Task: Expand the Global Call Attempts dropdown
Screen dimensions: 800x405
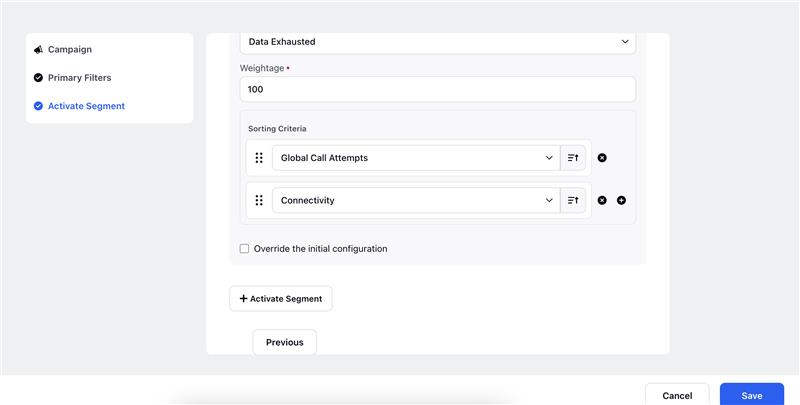Action: pyautogui.click(x=416, y=158)
